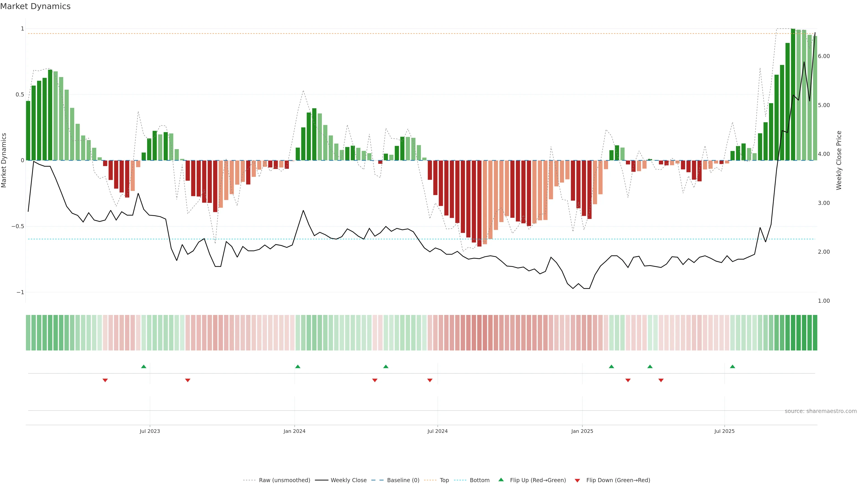Click the darkest green heatmap cell at far right

pyautogui.click(x=815, y=333)
